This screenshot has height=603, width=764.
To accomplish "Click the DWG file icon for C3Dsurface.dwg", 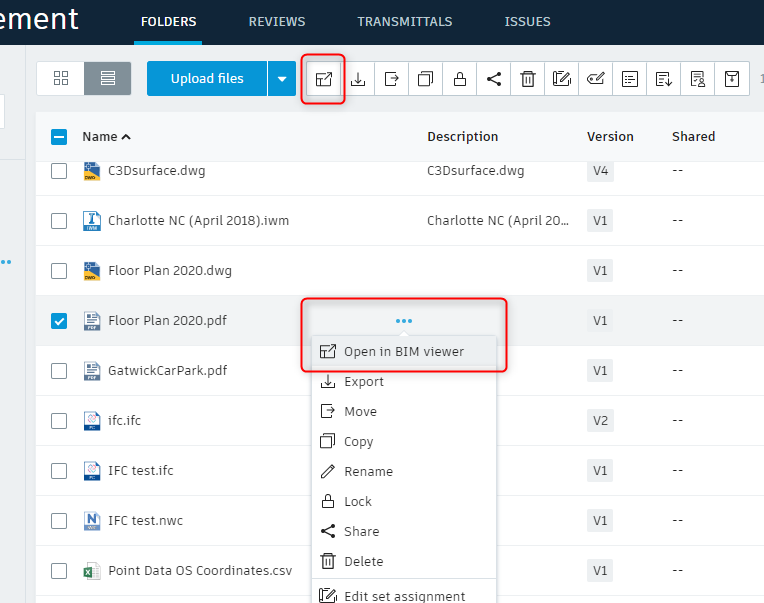I will point(92,171).
